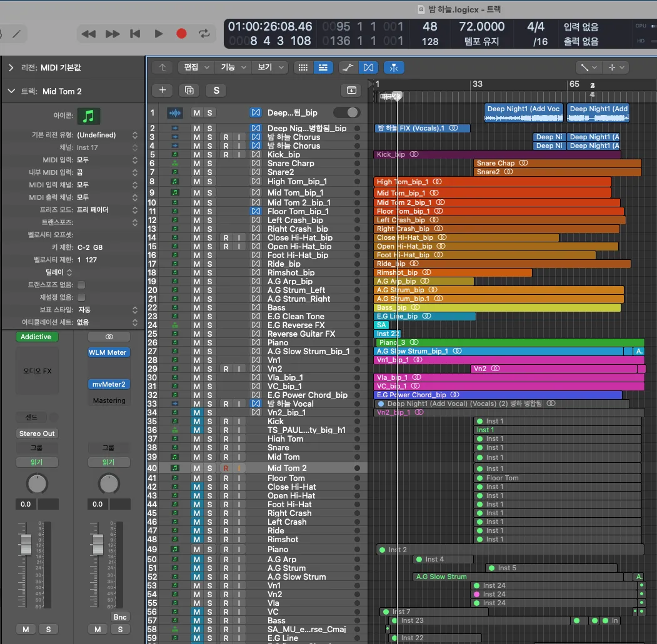Expand the 리전: MIDI 기본값 section
This screenshot has width=657, height=644.
[11, 67]
